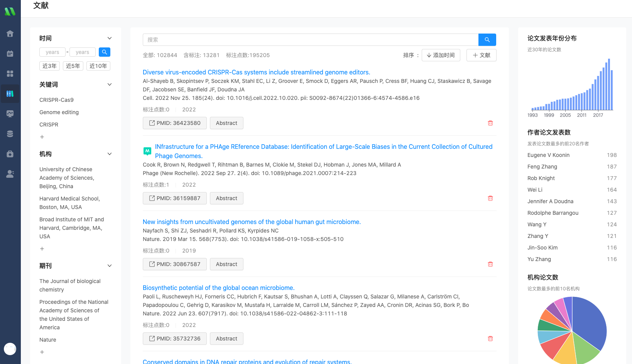Collapse the 关键词 filter section

point(110,84)
